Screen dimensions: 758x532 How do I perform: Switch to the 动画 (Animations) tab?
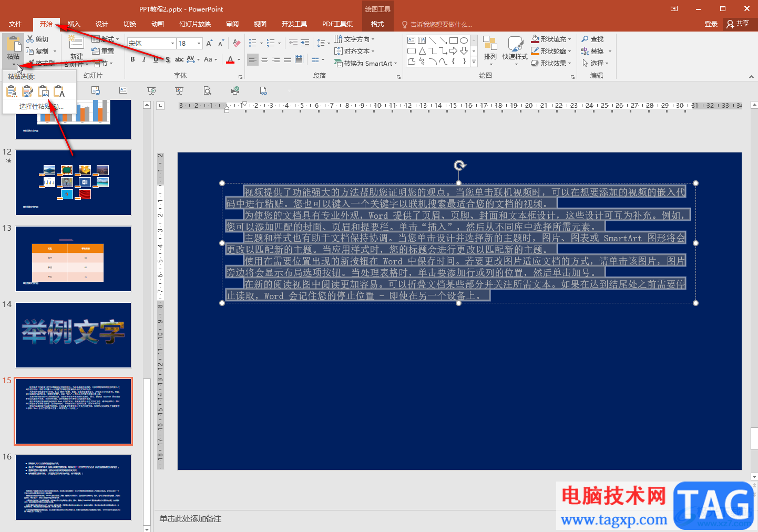158,24
